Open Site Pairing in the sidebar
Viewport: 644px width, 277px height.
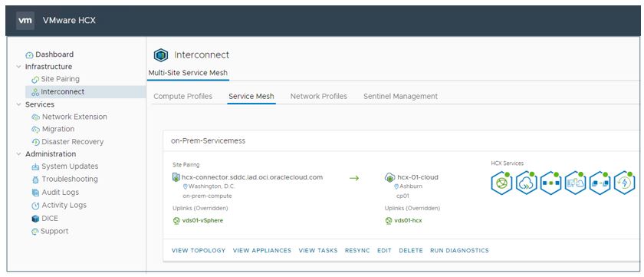(x=61, y=79)
